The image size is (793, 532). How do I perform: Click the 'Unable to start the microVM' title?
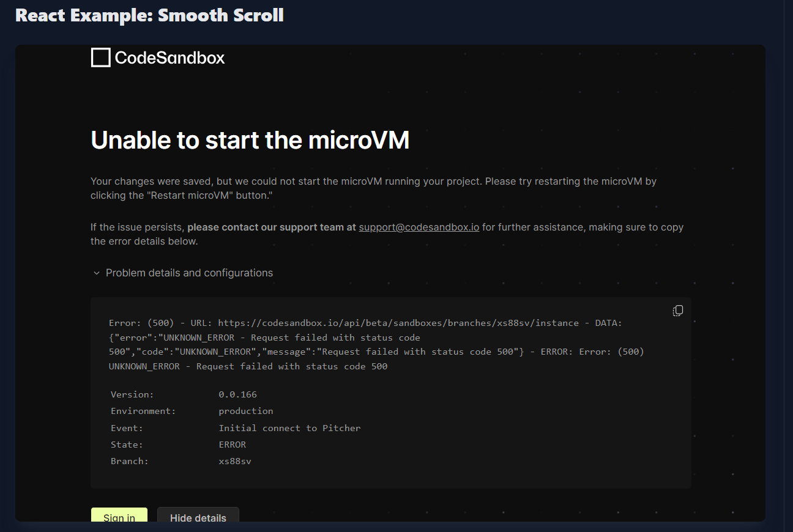tap(250, 141)
